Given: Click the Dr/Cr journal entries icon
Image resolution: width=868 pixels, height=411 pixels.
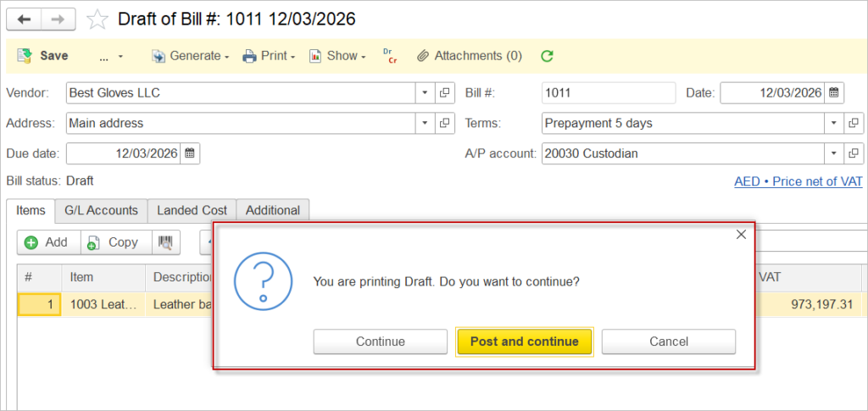Looking at the screenshot, I should 390,56.
